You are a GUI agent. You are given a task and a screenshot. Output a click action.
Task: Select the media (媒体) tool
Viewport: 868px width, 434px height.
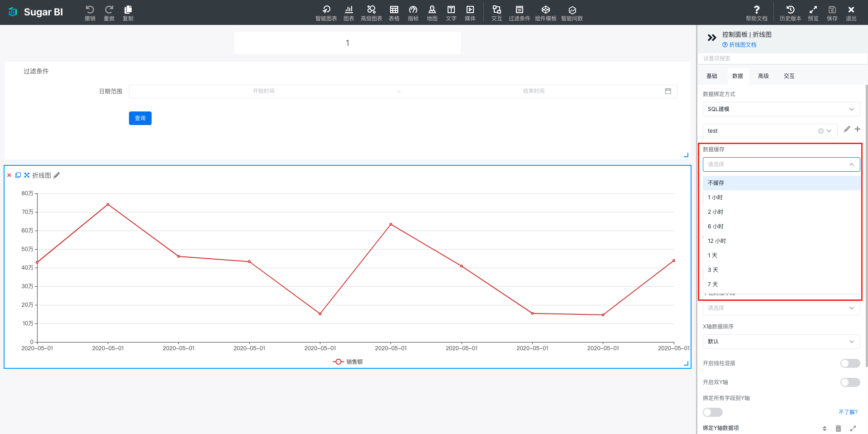point(470,13)
